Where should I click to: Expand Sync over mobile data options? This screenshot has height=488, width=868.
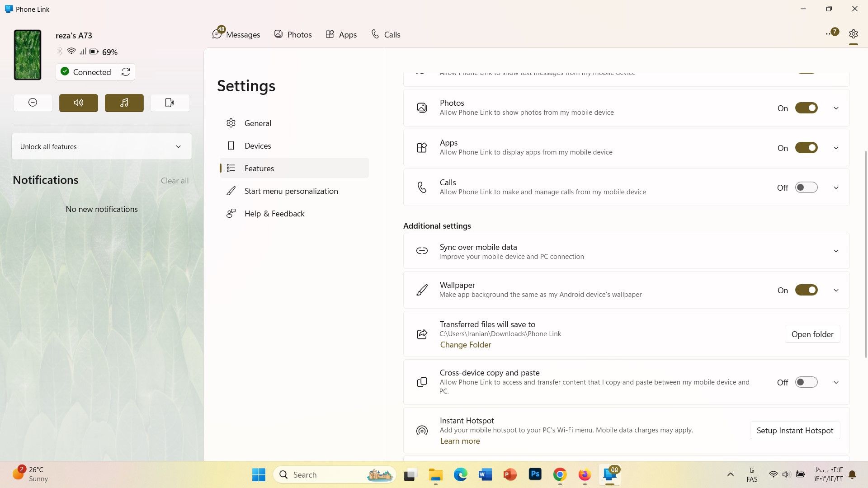click(836, 251)
